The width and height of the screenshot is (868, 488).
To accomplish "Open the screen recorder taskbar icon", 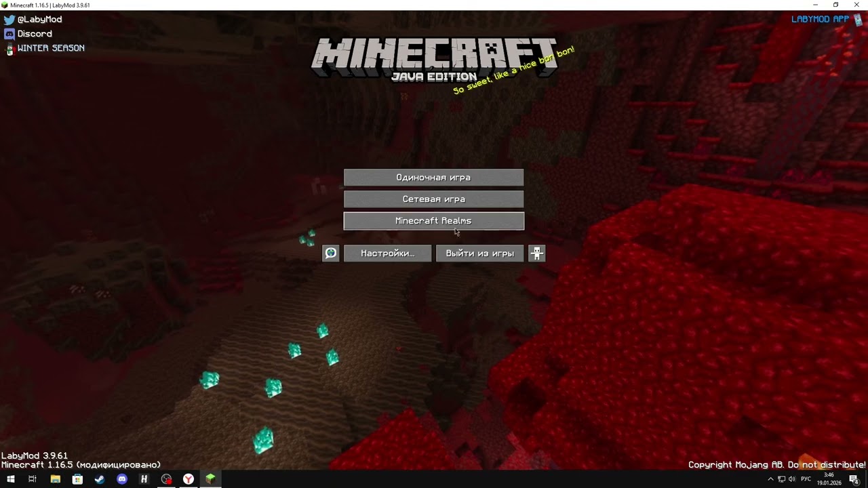I will (166, 479).
